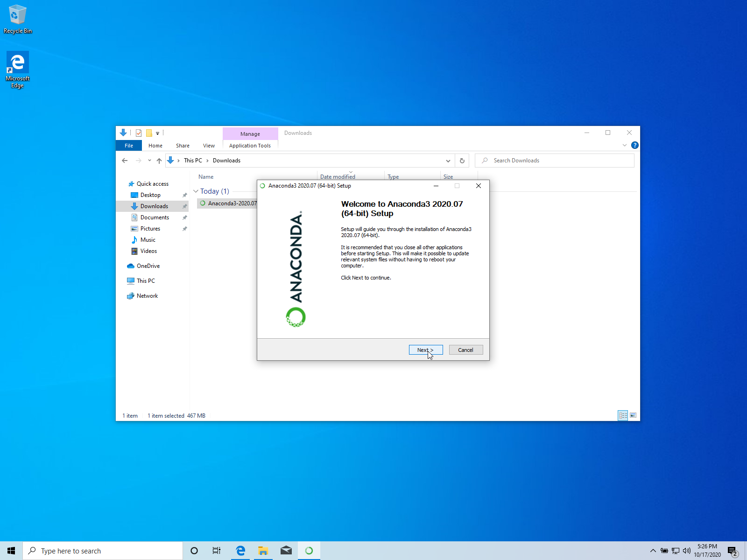Open Explorer help icon

click(634, 145)
